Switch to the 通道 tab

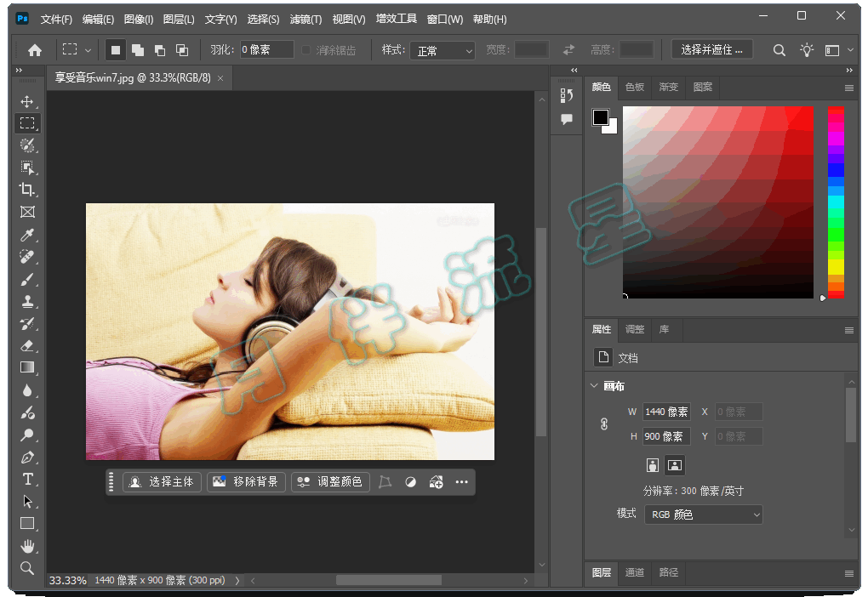pos(635,572)
